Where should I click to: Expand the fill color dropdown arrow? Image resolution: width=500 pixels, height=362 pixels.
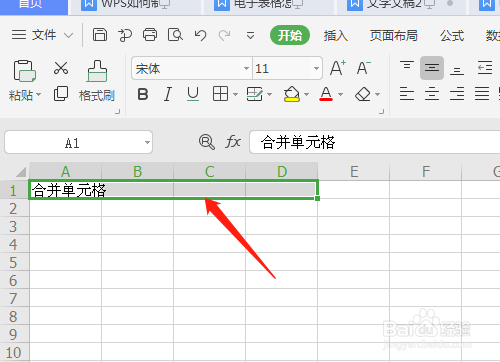pos(306,95)
